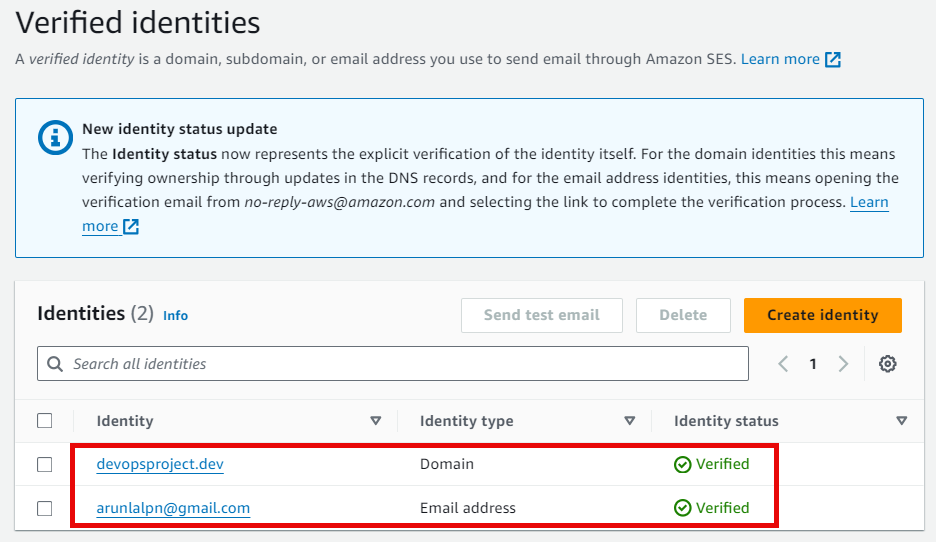Sort by Identity column arrow
This screenshot has height=542, width=936.
point(375,421)
